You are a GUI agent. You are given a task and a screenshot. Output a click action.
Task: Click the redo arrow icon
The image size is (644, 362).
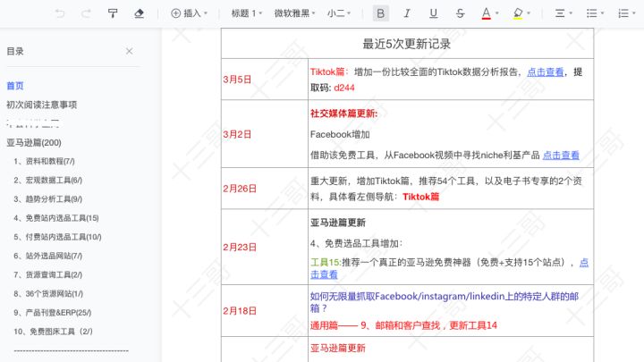pyautogui.click(x=86, y=13)
